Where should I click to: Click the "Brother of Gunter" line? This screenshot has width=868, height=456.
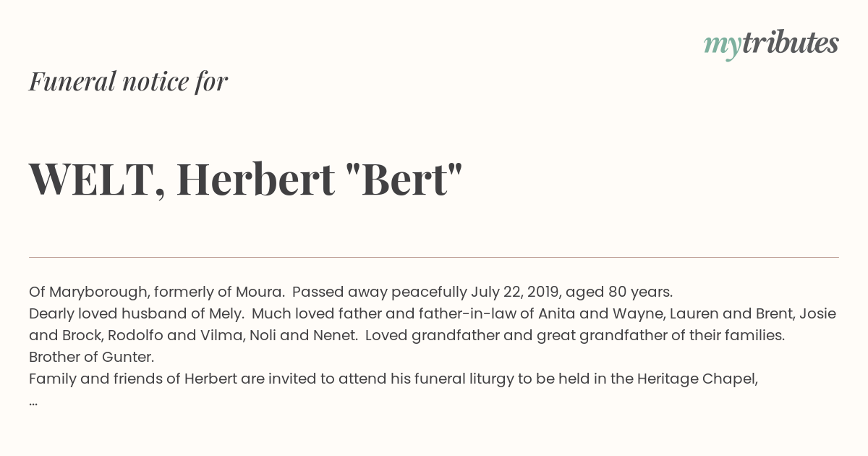(x=92, y=357)
